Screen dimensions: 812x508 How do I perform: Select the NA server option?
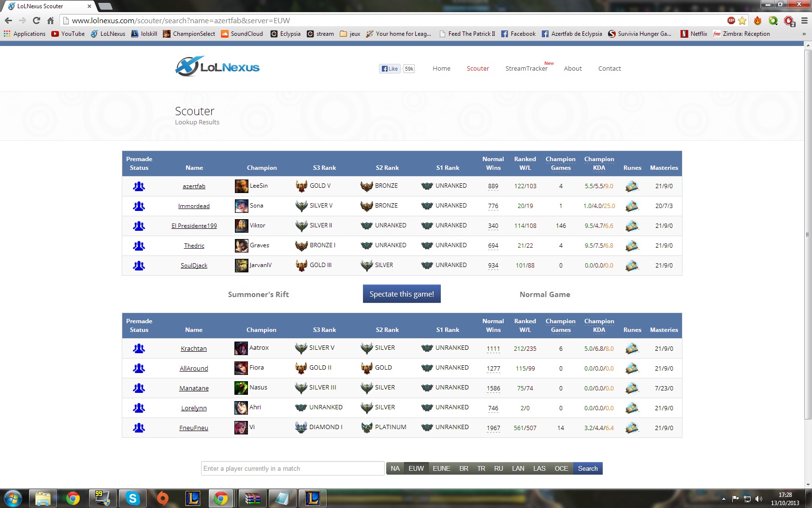[x=395, y=468]
